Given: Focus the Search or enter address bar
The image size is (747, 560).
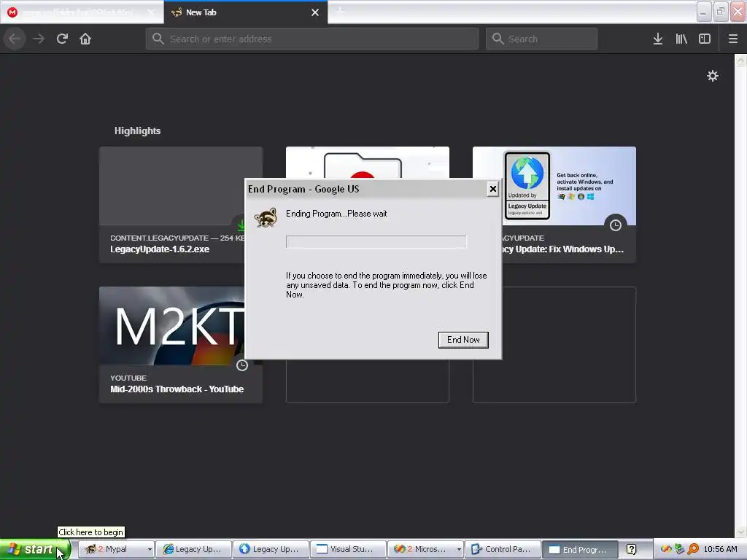Looking at the screenshot, I should 312,39.
